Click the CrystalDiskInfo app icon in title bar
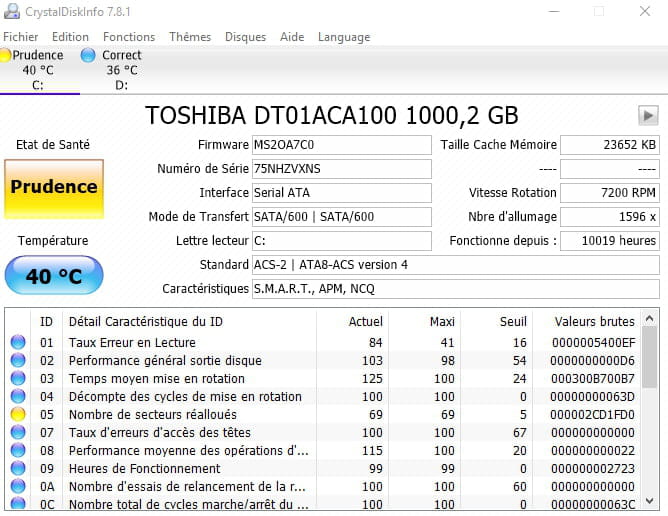This screenshot has height=516, width=668. click(12, 12)
